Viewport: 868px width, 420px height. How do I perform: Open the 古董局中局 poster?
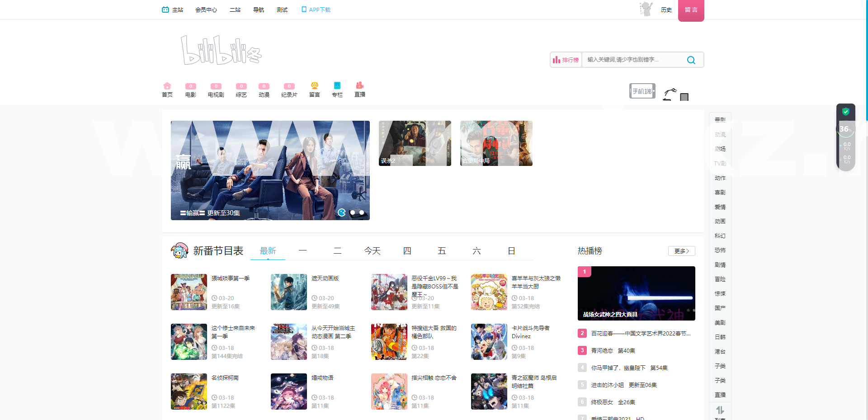point(496,143)
